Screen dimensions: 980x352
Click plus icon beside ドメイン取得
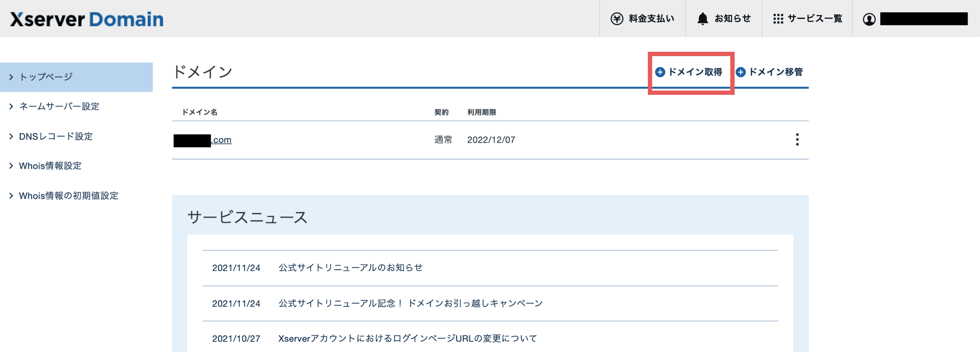(x=660, y=72)
